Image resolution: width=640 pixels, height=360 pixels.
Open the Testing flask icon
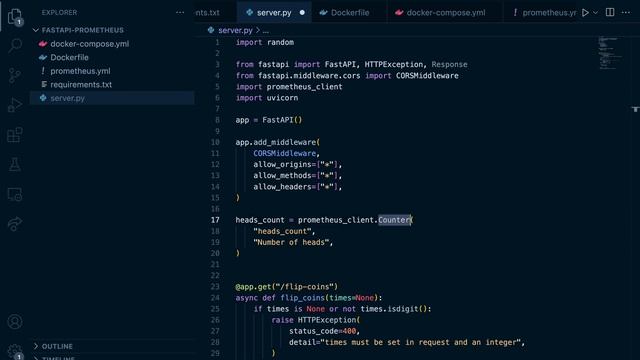15,164
